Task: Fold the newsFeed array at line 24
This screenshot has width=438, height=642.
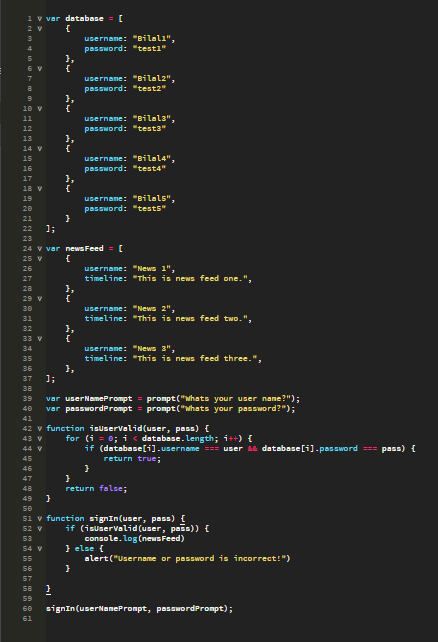Action: click(40, 249)
